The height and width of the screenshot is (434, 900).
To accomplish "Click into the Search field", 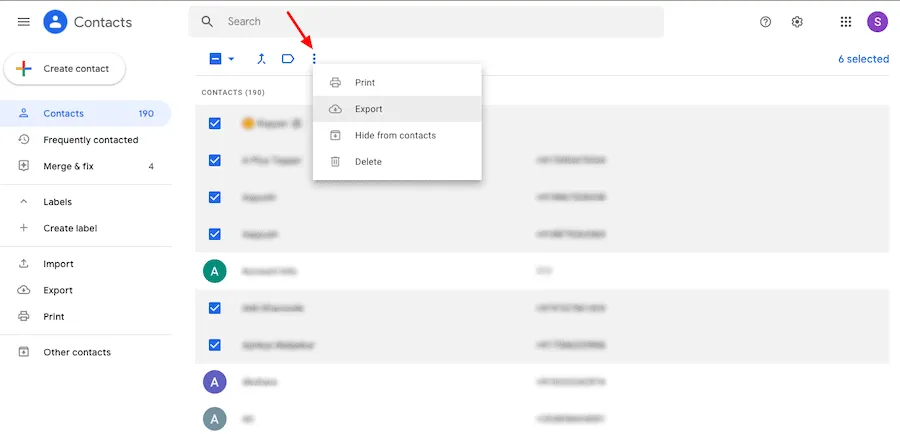I will [426, 22].
